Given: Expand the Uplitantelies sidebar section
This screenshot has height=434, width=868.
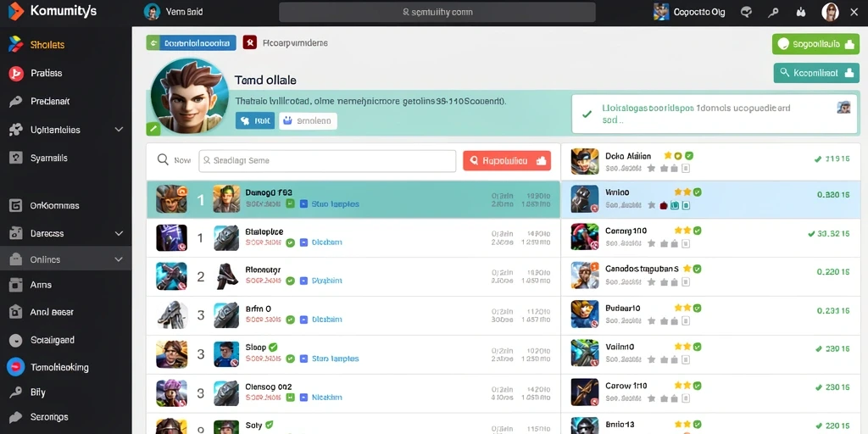Looking at the screenshot, I should pyautogui.click(x=119, y=130).
